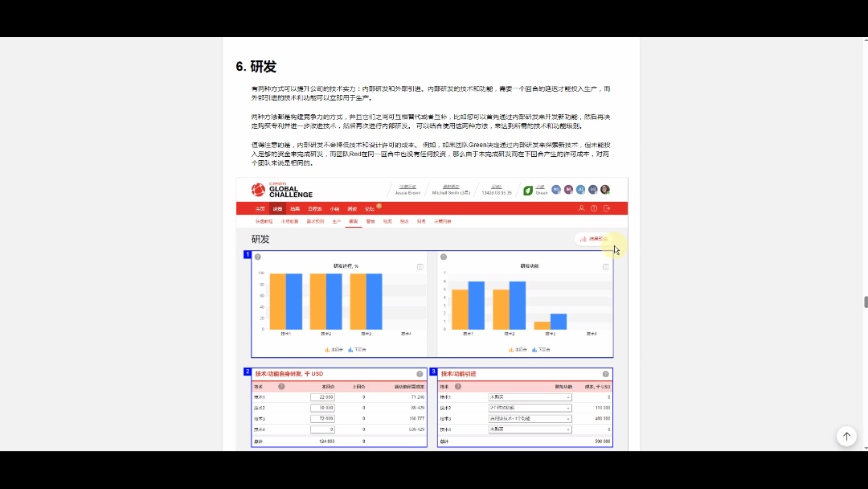
Task: Open help icon above research features chart
Action: [444, 257]
